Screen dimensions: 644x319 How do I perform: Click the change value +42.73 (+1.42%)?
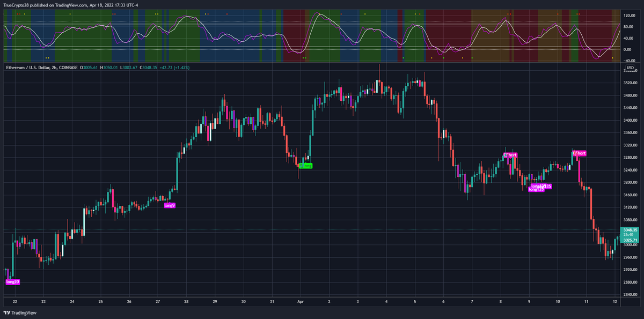tap(174, 68)
